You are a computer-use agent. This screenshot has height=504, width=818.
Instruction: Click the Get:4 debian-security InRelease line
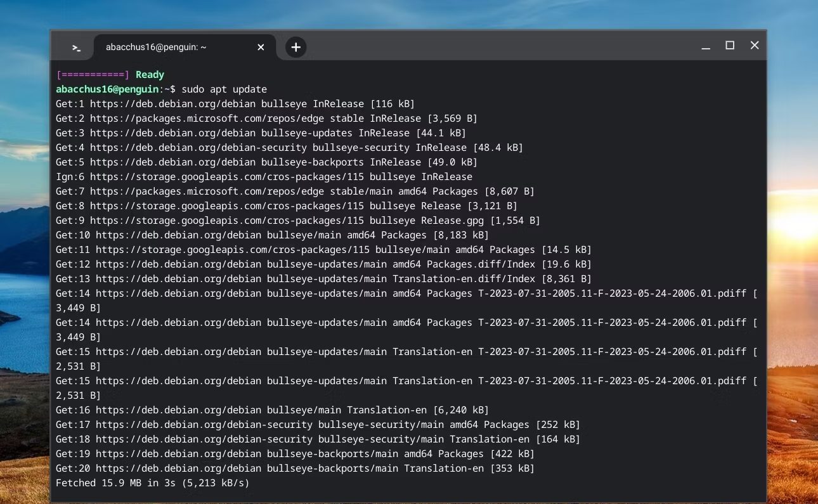(289, 148)
